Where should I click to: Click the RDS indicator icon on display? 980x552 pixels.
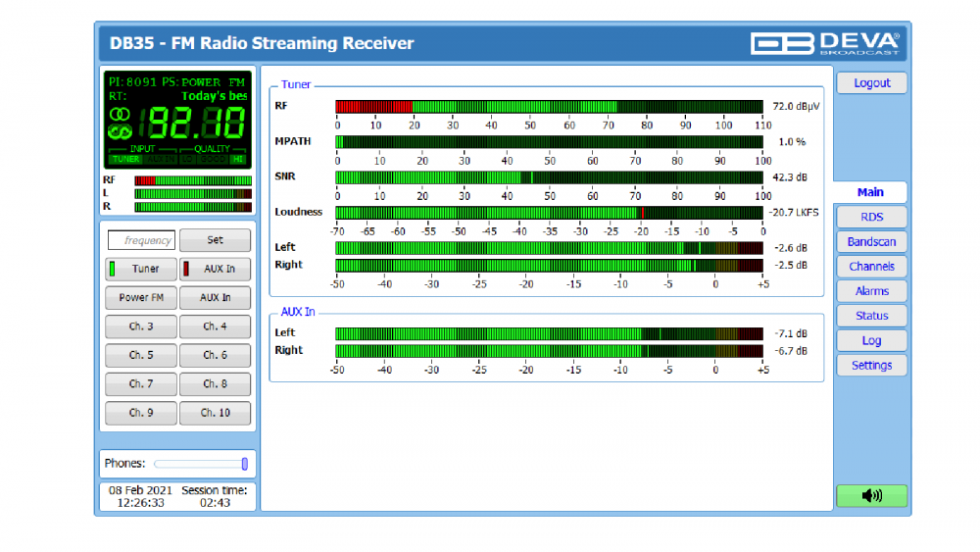point(120,132)
